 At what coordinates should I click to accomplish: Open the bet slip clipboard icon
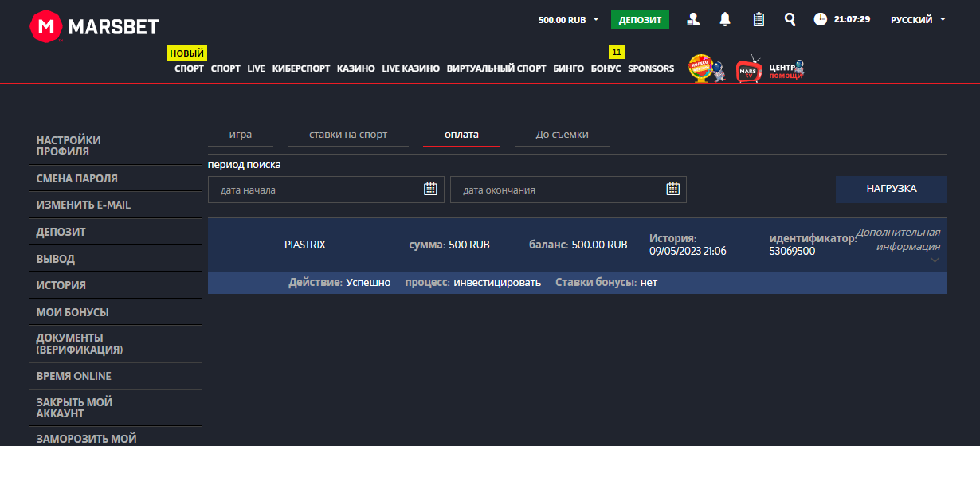(759, 19)
